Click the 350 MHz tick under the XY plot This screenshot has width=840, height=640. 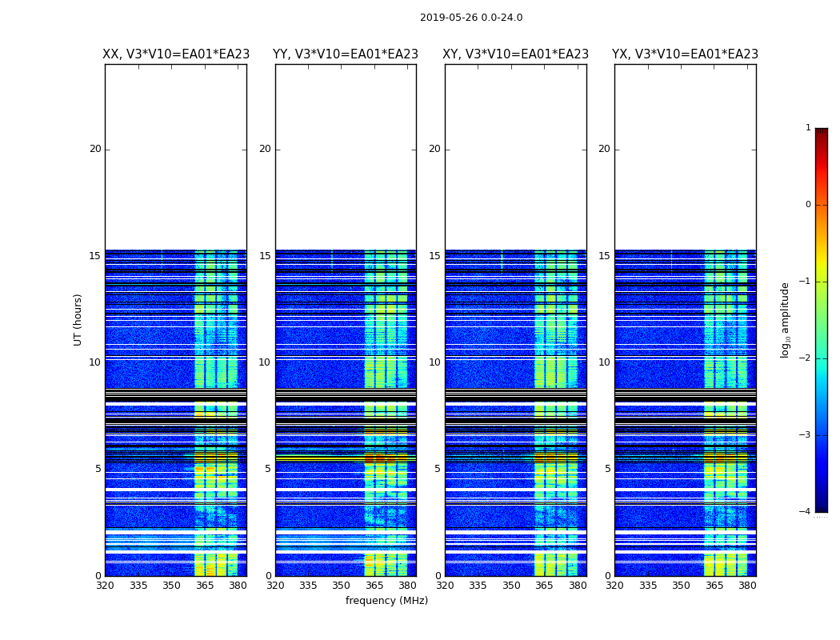511,586
